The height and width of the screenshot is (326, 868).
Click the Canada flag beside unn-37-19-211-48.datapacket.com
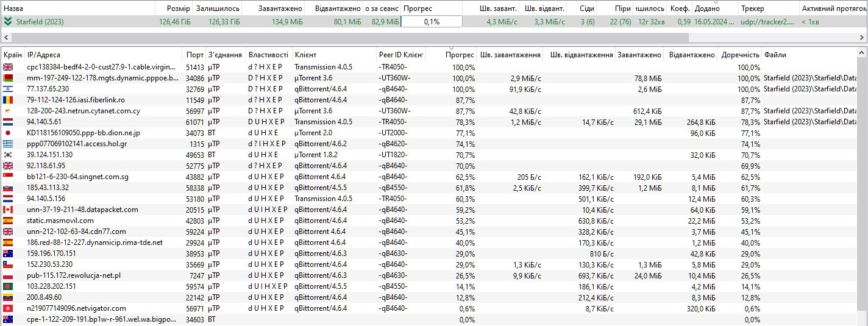(x=8, y=210)
